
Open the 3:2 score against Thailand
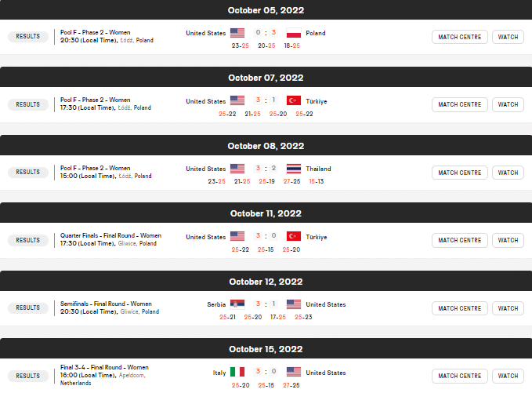pyautogui.click(x=266, y=169)
